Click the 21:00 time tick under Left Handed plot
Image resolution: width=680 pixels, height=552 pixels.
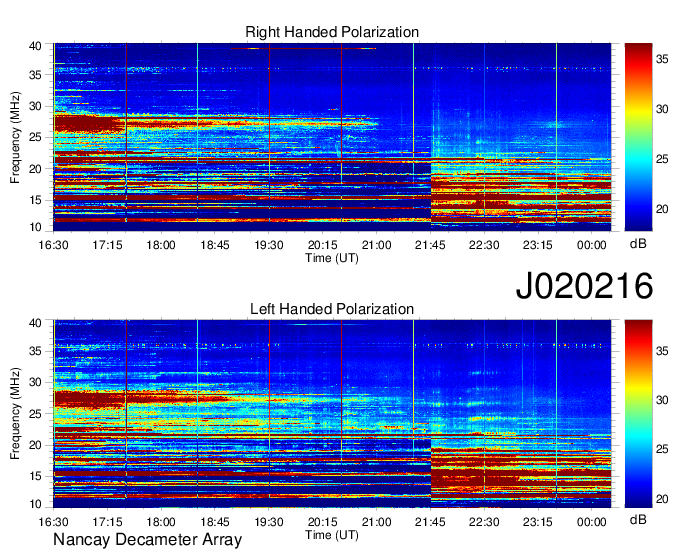376,522
